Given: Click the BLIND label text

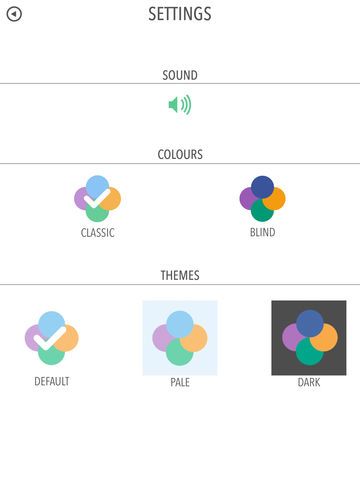Looking at the screenshot, I should click(x=263, y=232).
